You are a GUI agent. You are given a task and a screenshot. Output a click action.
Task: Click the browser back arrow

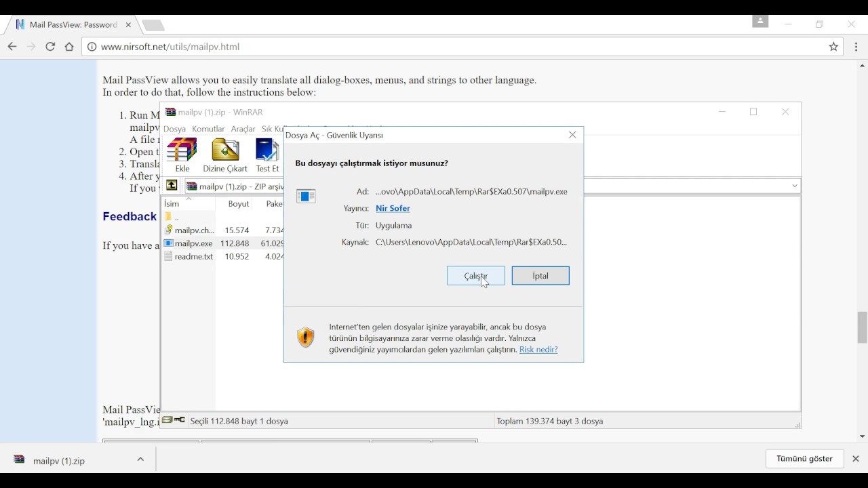point(12,47)
